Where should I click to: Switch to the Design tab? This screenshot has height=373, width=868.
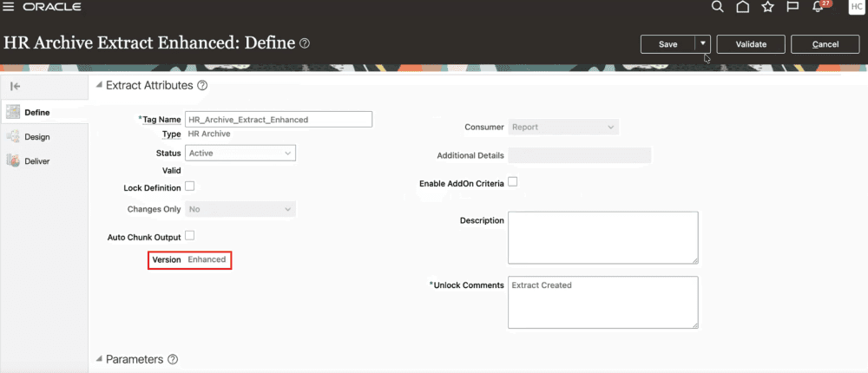coord(36,137)
